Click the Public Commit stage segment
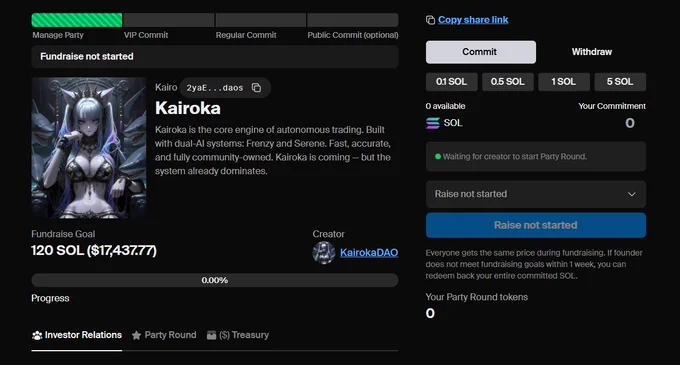 point(353,20)
